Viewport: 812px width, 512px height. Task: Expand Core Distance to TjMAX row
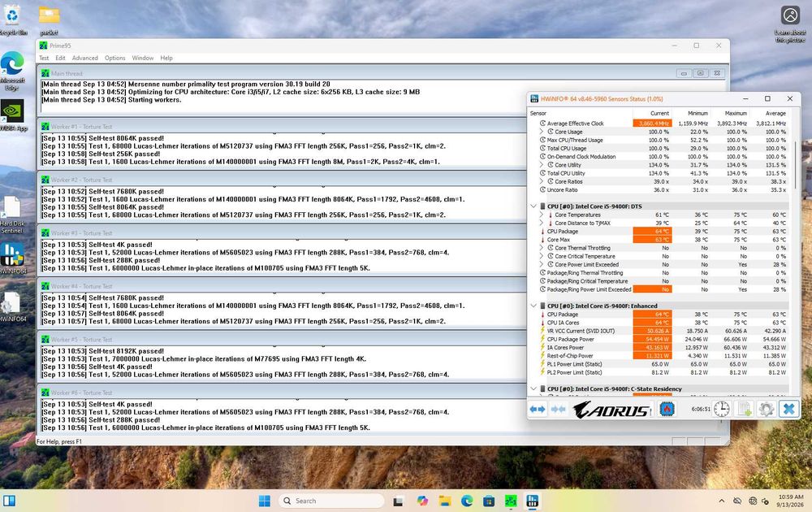point(542,223)
